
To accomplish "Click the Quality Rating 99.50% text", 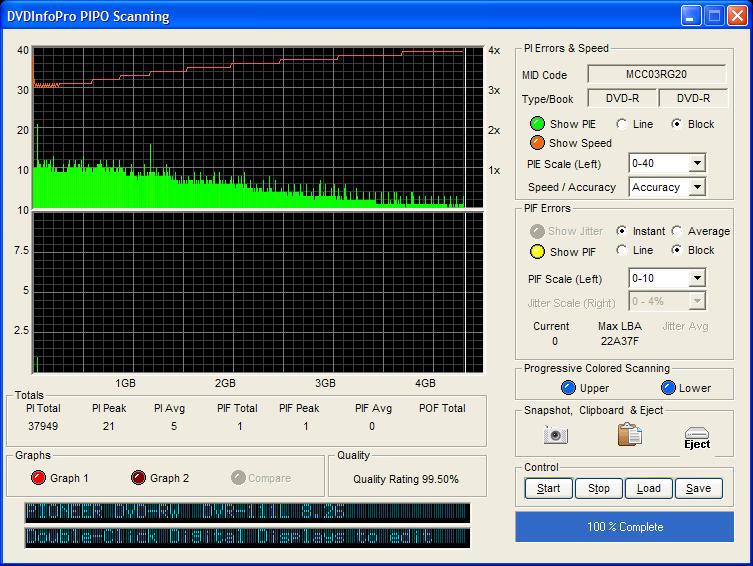I will 406,479.
